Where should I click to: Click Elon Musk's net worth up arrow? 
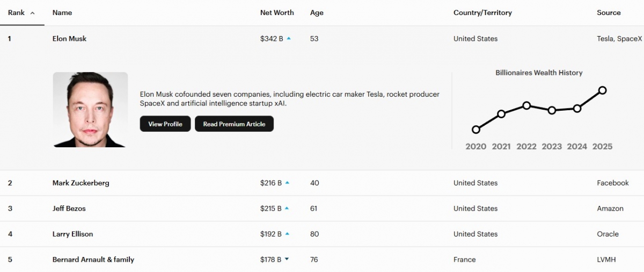[x=289, y=39]
